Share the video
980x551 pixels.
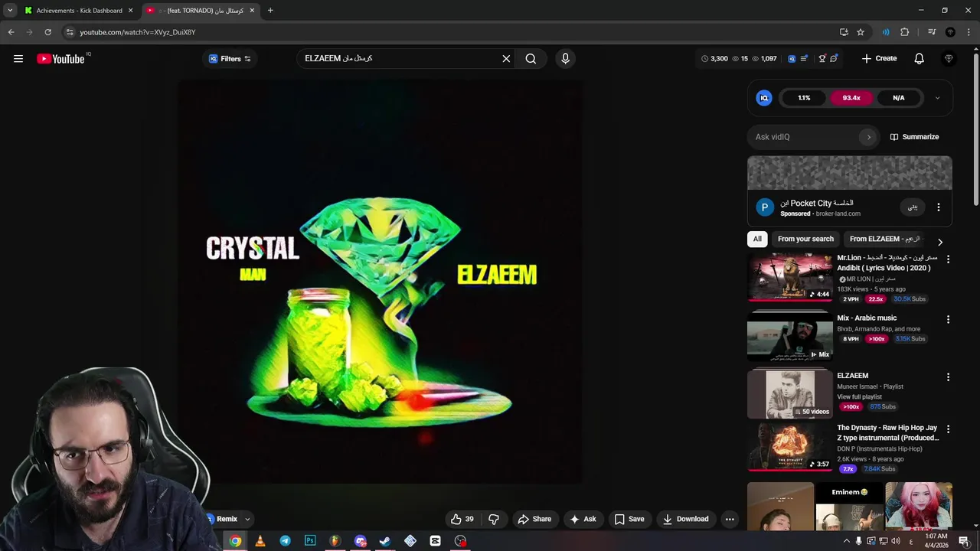pos(534,519)
